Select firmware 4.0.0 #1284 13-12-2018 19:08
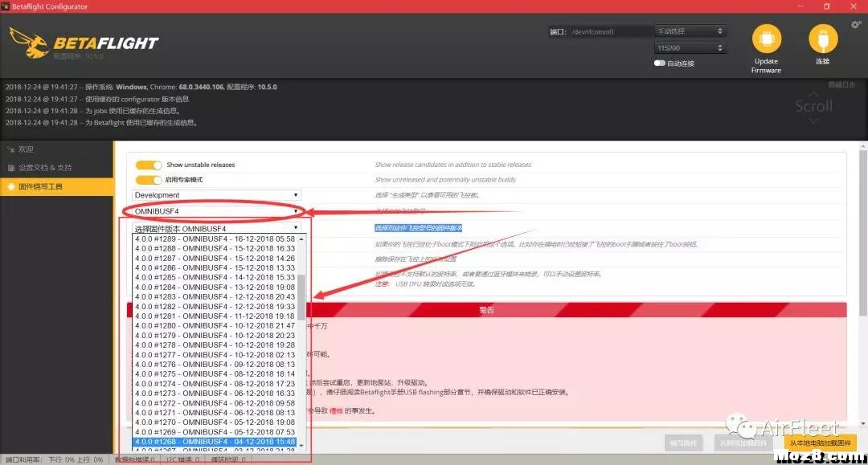Screen dimensions: 868x465 215,287
